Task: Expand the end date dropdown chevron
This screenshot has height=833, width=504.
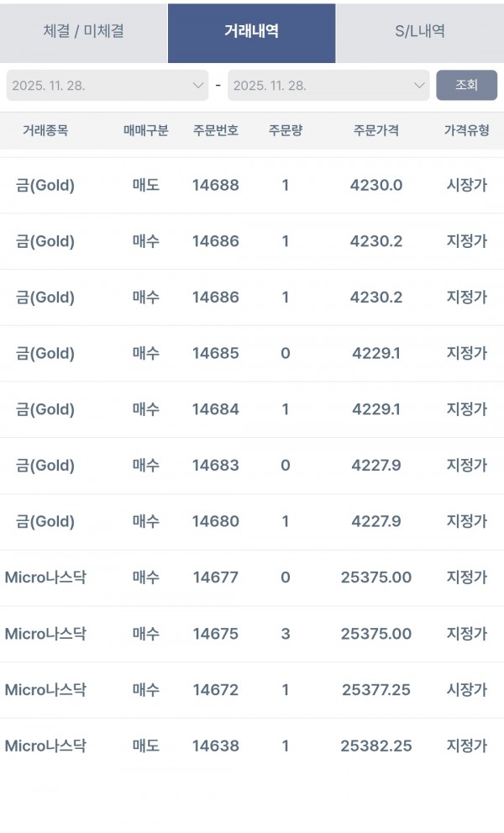Action: click(x=419, y=86)
